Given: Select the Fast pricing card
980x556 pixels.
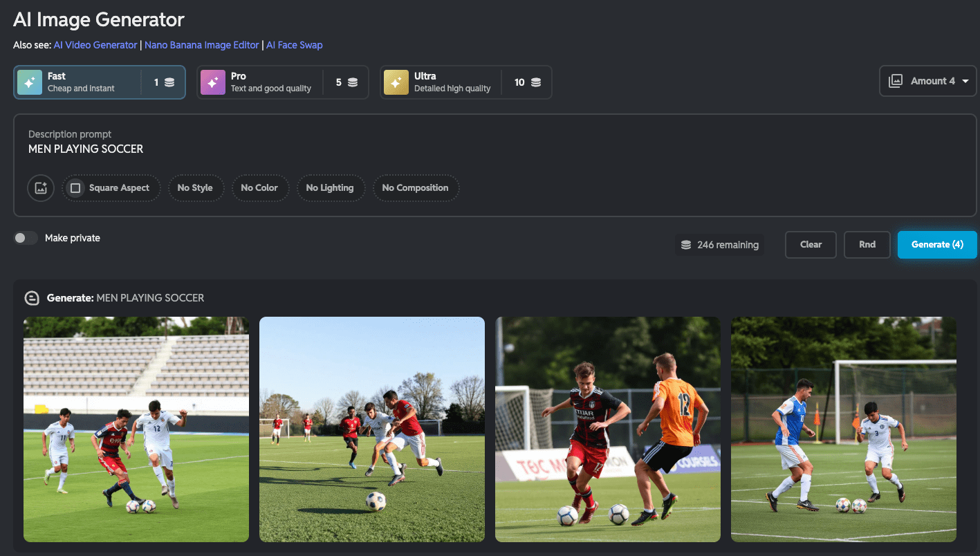Looking at the screenshot, I should [99, 82].
